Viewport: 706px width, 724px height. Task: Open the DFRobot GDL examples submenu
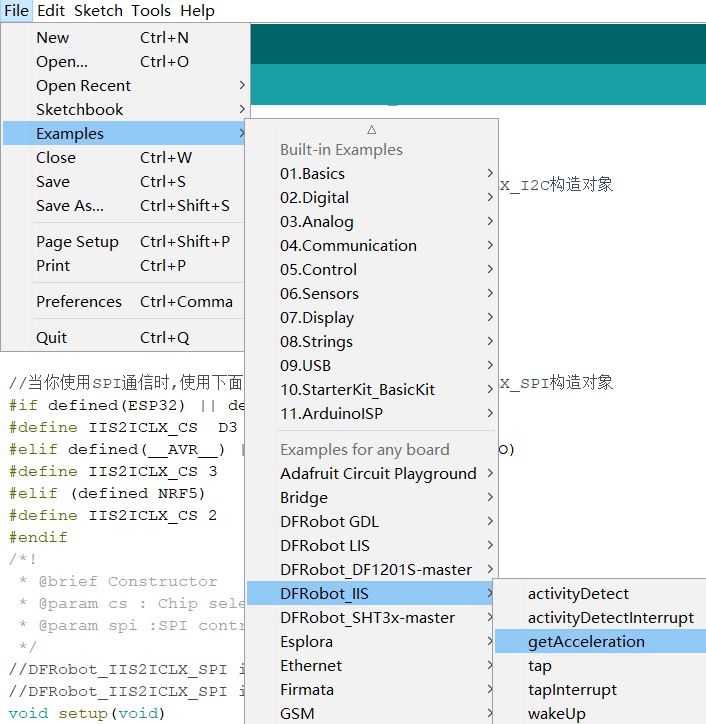coord(372,522)
